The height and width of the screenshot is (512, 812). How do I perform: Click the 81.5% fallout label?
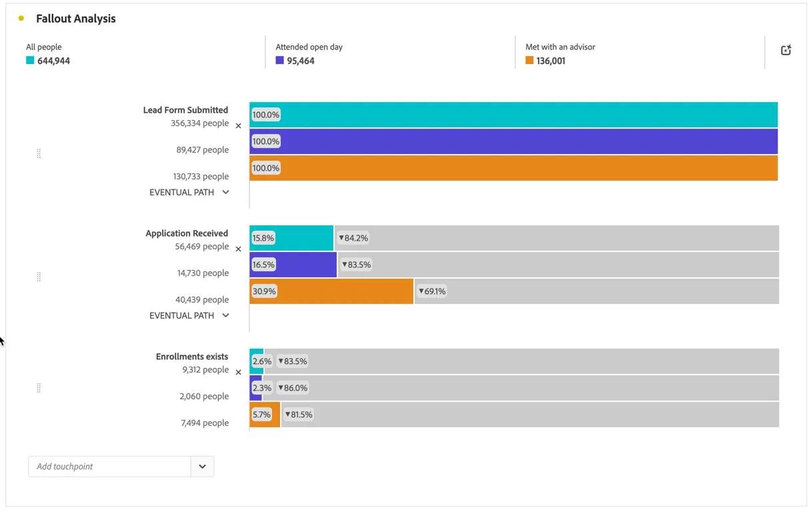tap(299, 415)
